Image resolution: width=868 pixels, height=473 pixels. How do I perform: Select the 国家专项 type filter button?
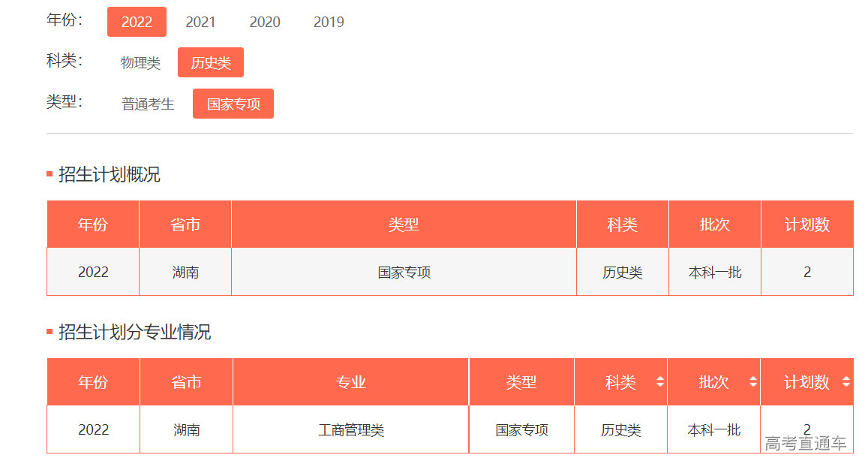click(x=233, y=104)
